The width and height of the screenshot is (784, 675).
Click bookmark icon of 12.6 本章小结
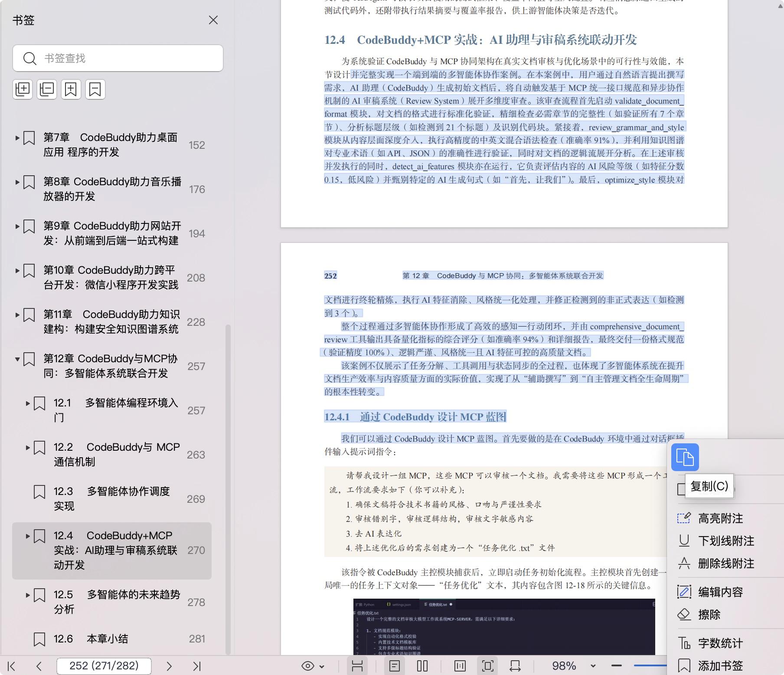pyautogui.click(x=39, y=639)
